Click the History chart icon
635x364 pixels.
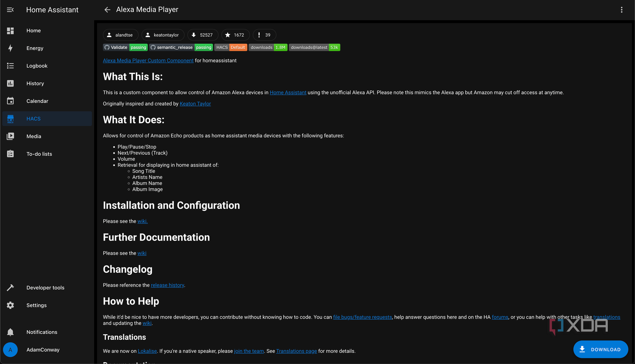pyautogui.click(x=10, y=84)
